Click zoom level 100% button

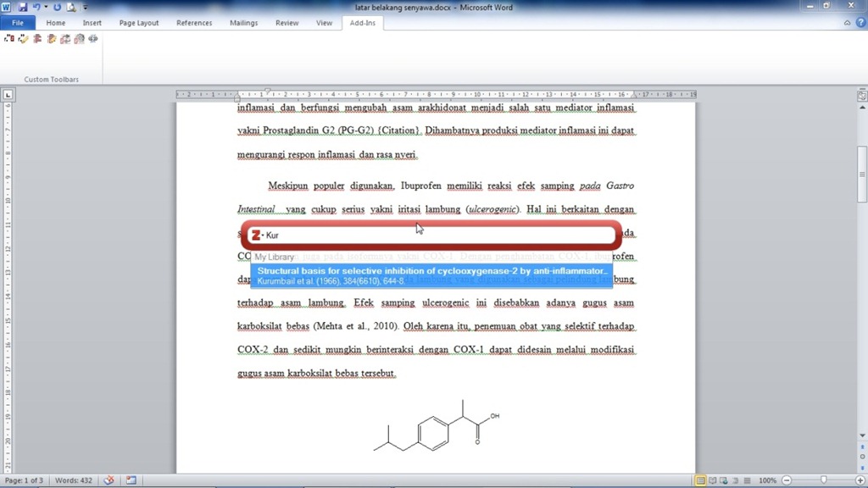pyautogui.click(x=767, y=480)
